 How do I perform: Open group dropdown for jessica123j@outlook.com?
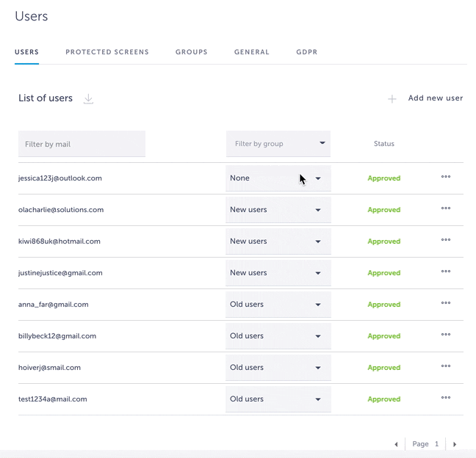point(278,178)
